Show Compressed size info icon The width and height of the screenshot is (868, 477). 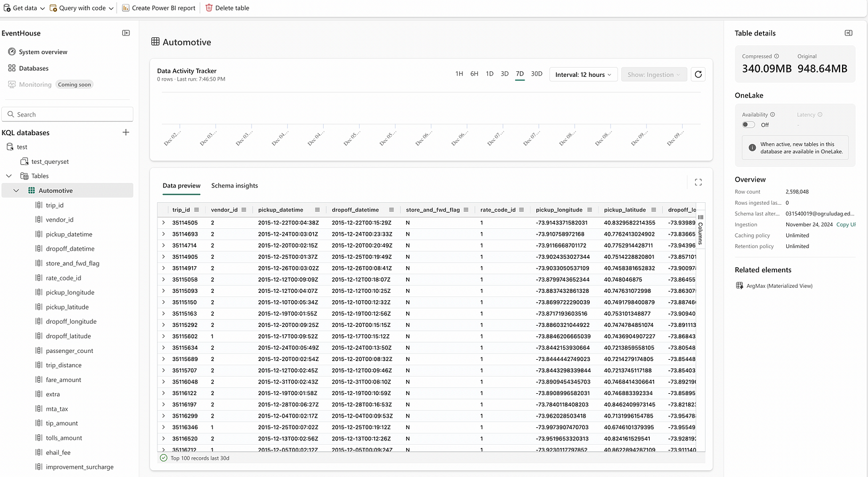click(x=776, y=56)
